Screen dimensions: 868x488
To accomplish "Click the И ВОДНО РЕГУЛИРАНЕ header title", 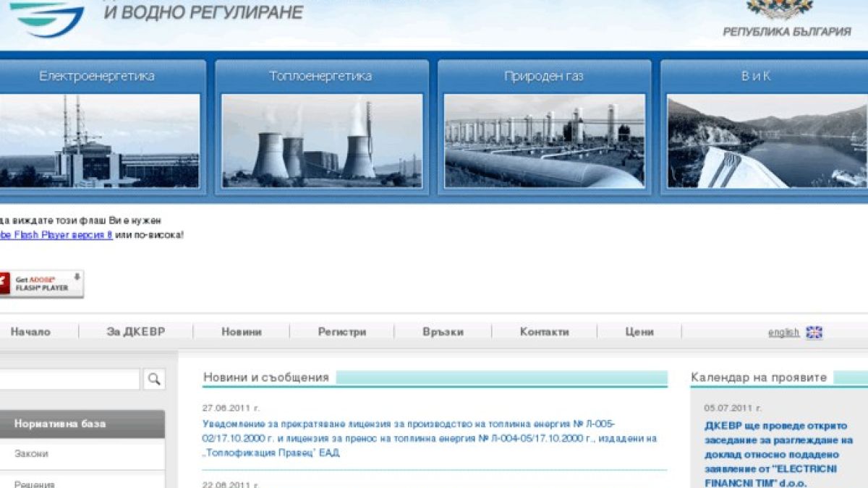I will tap(203, 12).
